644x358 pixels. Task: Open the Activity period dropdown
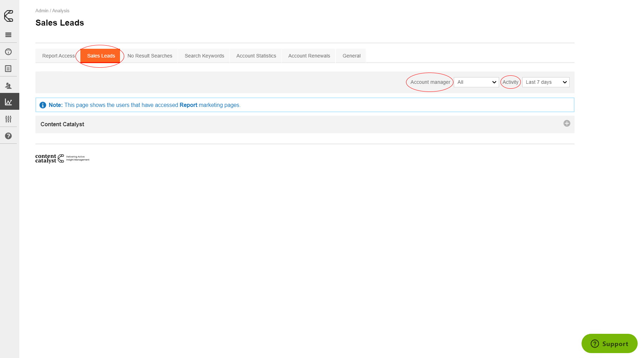pos(545,82)
